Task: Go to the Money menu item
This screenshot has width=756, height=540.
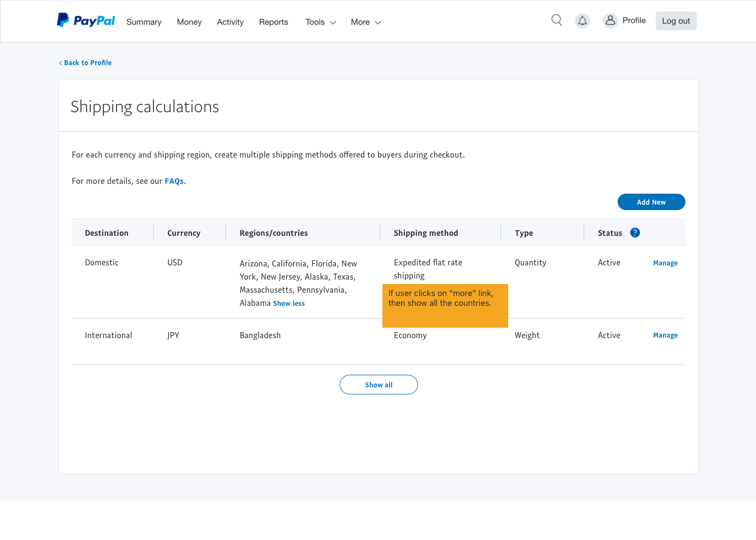Action: (x=189, y=22)
